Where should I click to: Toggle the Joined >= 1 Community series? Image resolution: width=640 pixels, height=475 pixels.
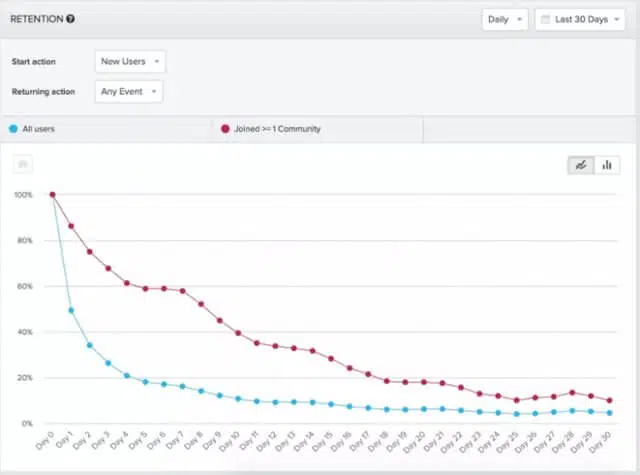(277, 129)
